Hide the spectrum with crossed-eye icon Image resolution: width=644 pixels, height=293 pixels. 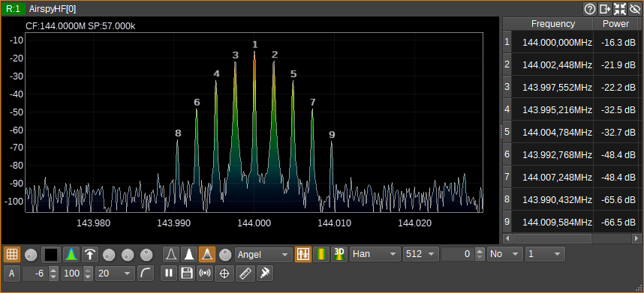pos(635,8)
